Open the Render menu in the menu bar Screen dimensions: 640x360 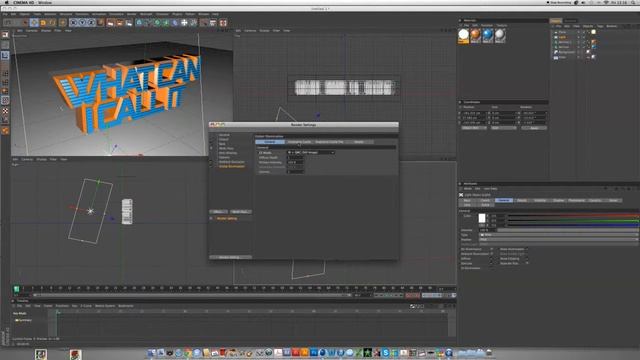[x=131, y=14]
